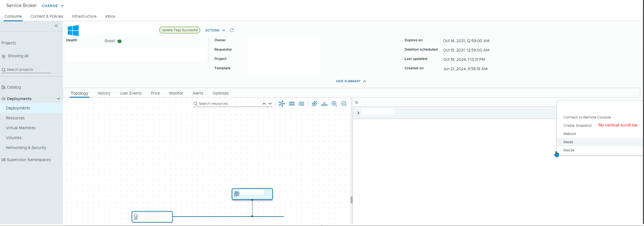Click the Windows logo deployment icon
644x226 pixels.
click(x=73, y=31)
